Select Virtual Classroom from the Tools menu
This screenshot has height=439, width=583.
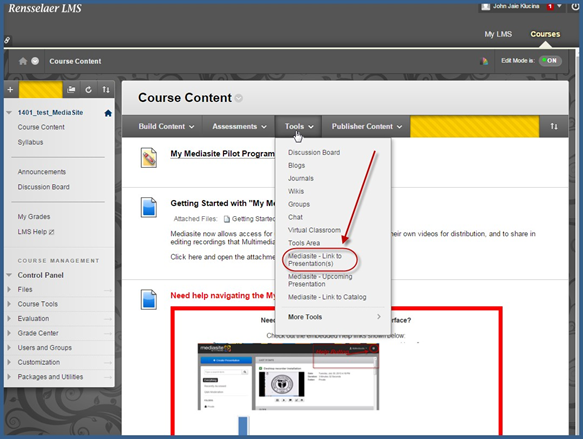pyautogui.click(x=314, y=230)
